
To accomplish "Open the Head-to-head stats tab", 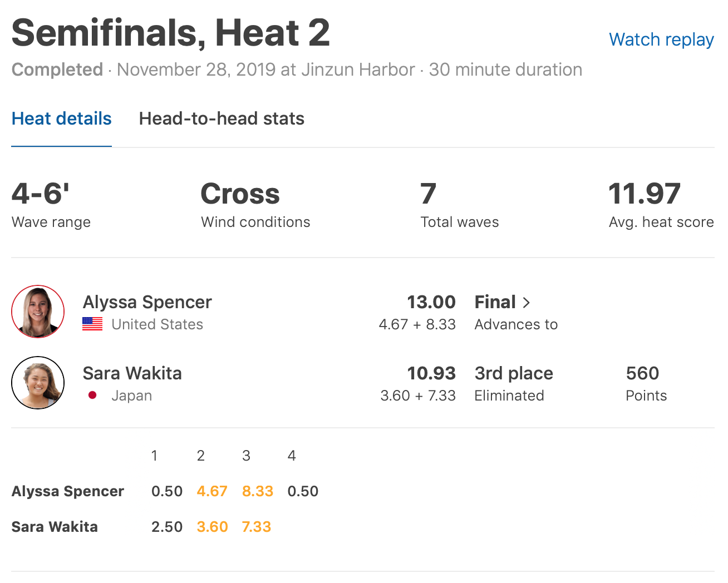I will [222, 118].
